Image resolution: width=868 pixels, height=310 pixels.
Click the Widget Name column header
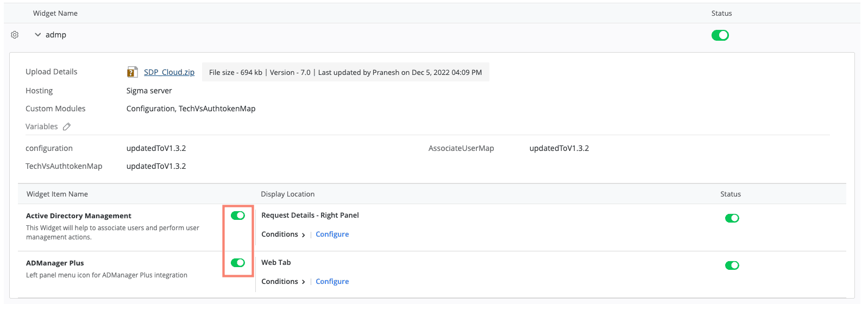pyautogui.click(x=55, y=14)
